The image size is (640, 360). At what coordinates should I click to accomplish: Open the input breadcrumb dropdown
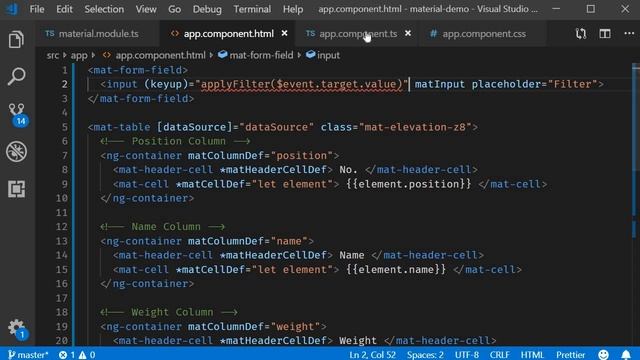tap(323, 55)
